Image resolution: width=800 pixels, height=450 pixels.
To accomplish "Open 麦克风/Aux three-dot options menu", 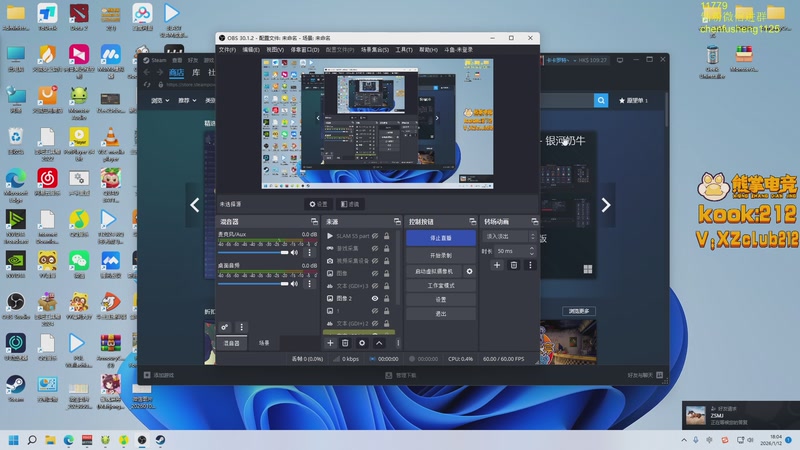I will [x=309, y=253].
